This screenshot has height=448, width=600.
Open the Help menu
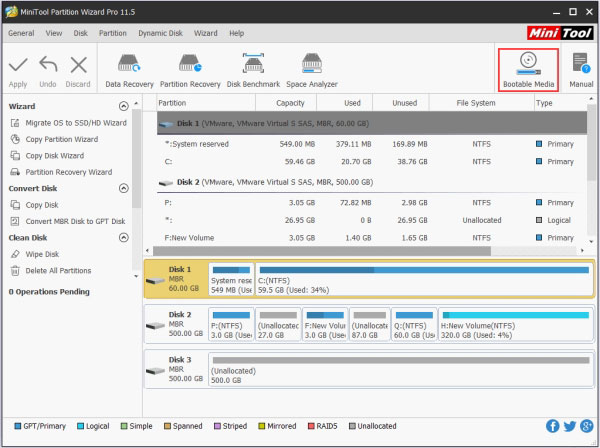coord(236,33)
